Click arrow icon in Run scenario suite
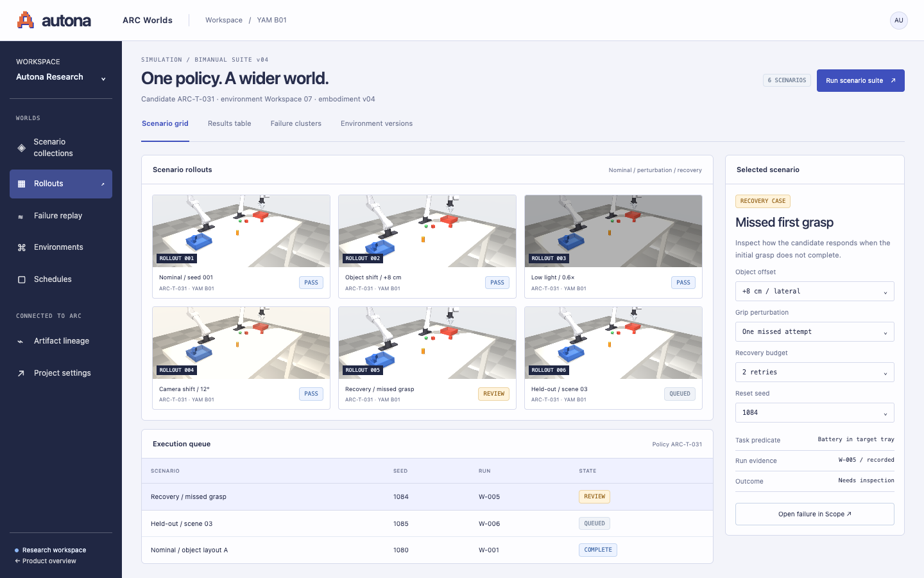Screen dimensions: 924x578 coord(893,80)
